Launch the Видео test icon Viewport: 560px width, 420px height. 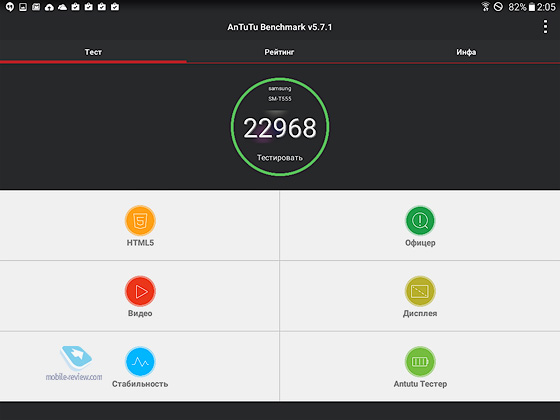(x=140, y=291)
